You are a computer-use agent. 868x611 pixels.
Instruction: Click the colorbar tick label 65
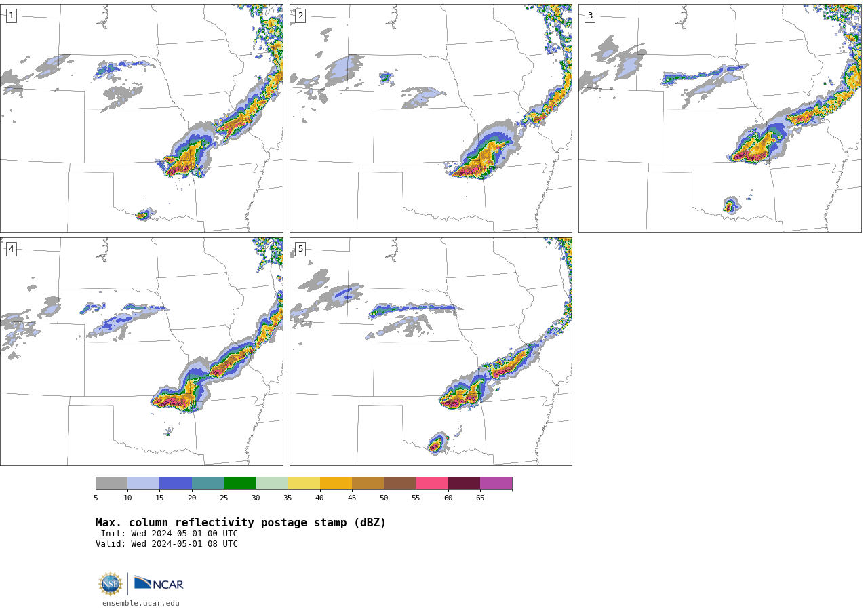coord(480,498)
